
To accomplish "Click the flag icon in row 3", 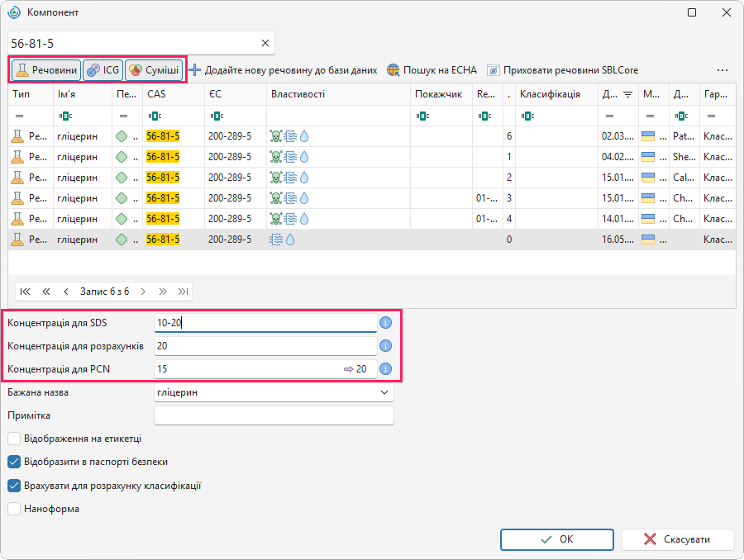I will [x=648, y=198].
